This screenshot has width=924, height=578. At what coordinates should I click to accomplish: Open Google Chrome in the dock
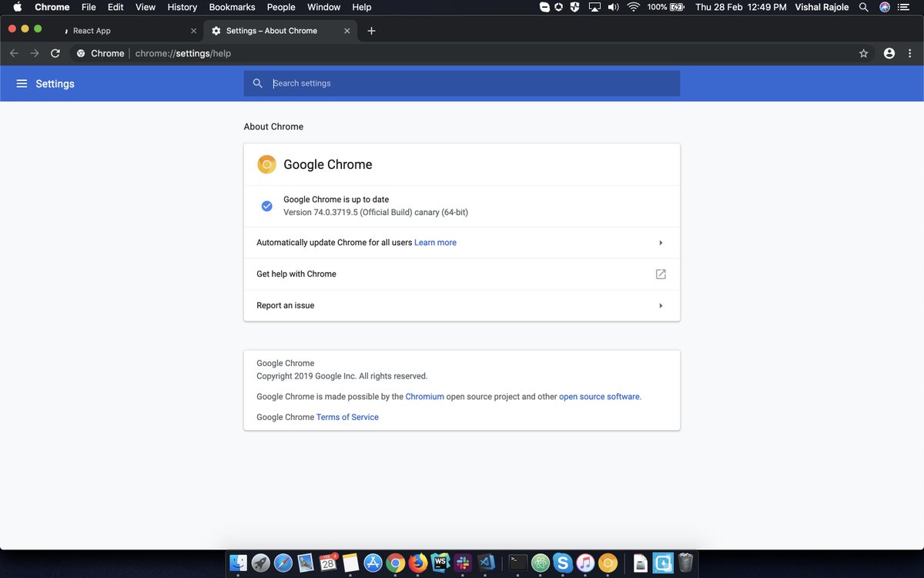pos(396,563)
